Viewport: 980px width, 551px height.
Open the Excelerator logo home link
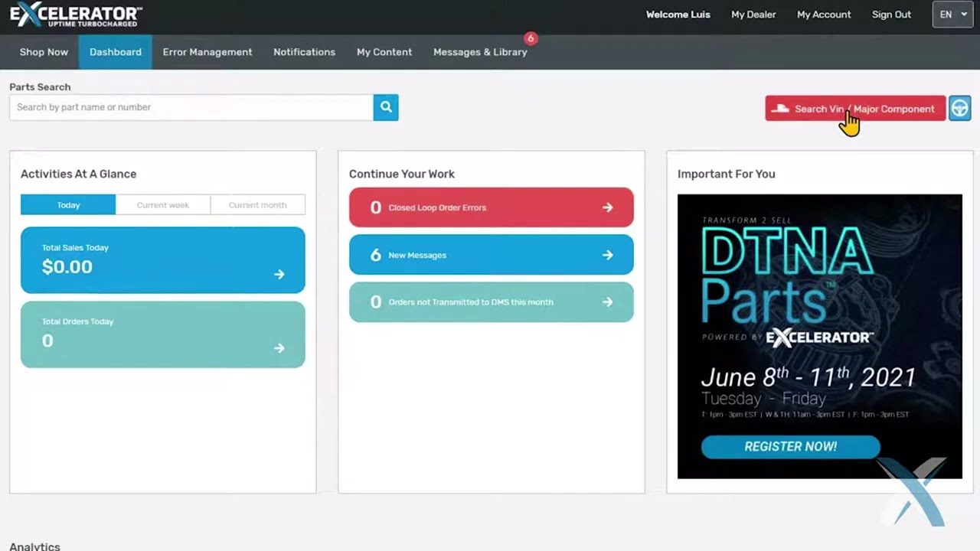[x=75, y=15]
